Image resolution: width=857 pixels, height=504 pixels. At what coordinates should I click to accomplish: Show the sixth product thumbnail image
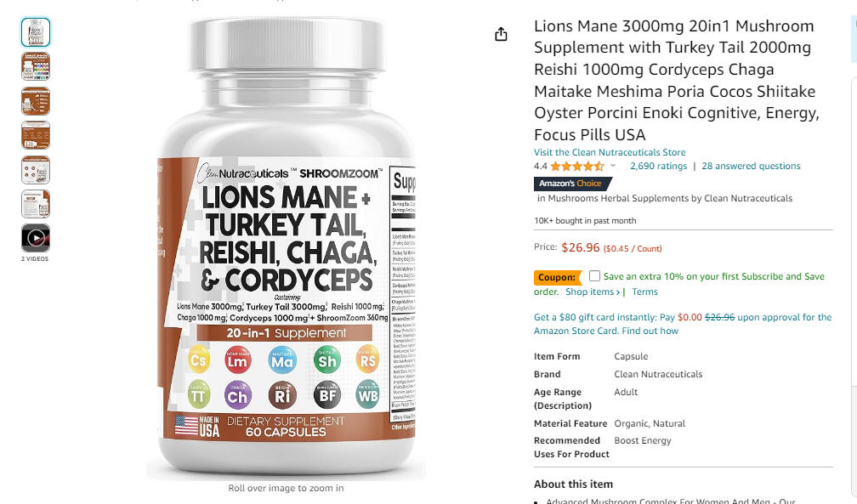(36, 204)
